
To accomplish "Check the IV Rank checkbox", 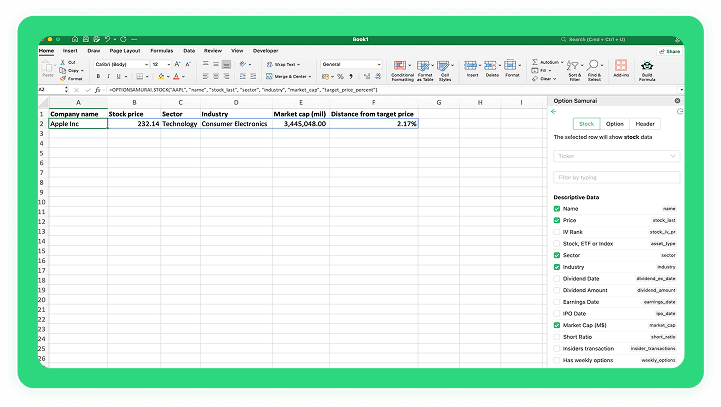I will (x=557, y=232).
